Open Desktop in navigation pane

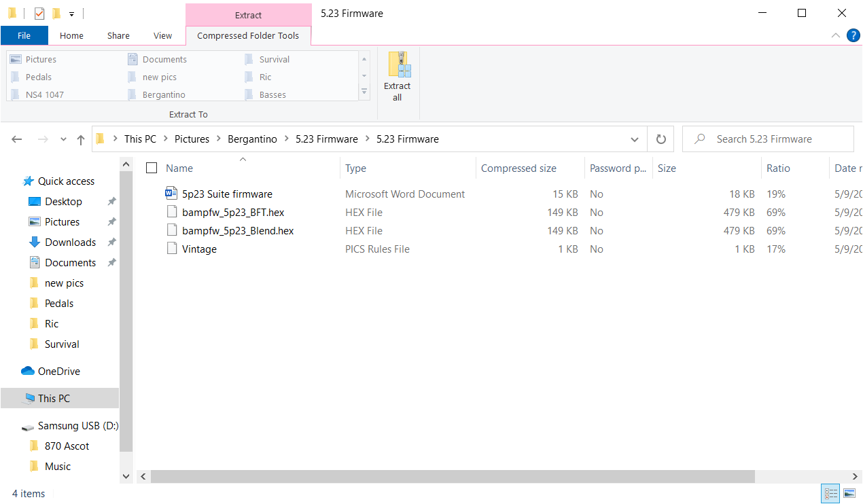63,202
